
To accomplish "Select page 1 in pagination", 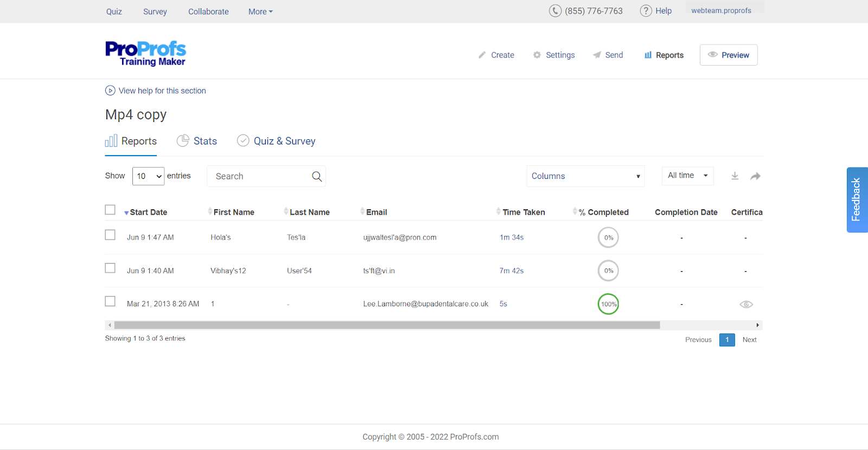I will (727, 340).
